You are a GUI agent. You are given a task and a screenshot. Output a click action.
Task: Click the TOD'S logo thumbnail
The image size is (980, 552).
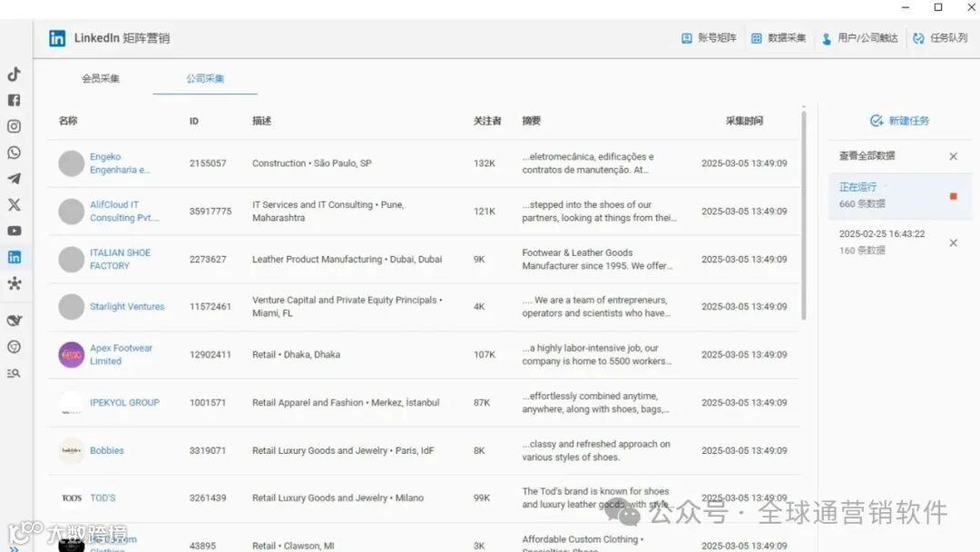72,498
